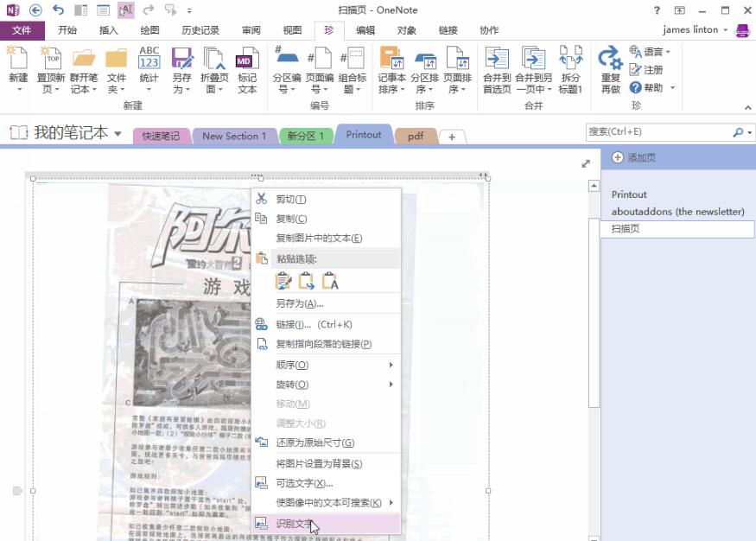Click the Help question mark in title bar

[657, 10]
